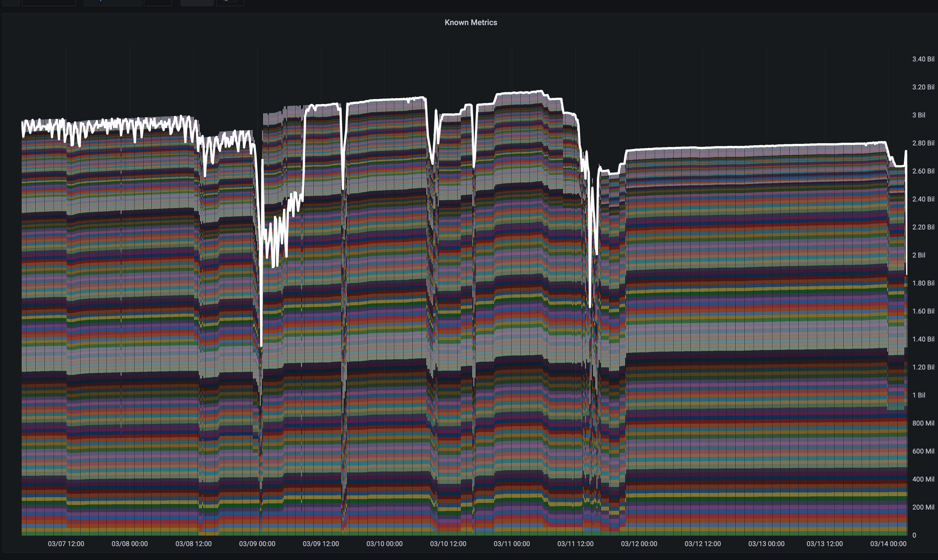Click the 200 Mil y-axis label
This screenshot has width=938, height=560.
[923, 507]
